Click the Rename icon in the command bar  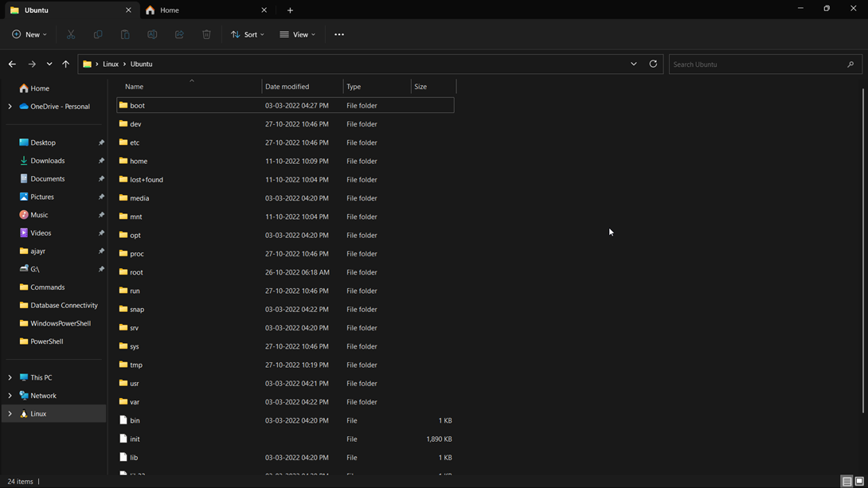[x=152, y=34]
